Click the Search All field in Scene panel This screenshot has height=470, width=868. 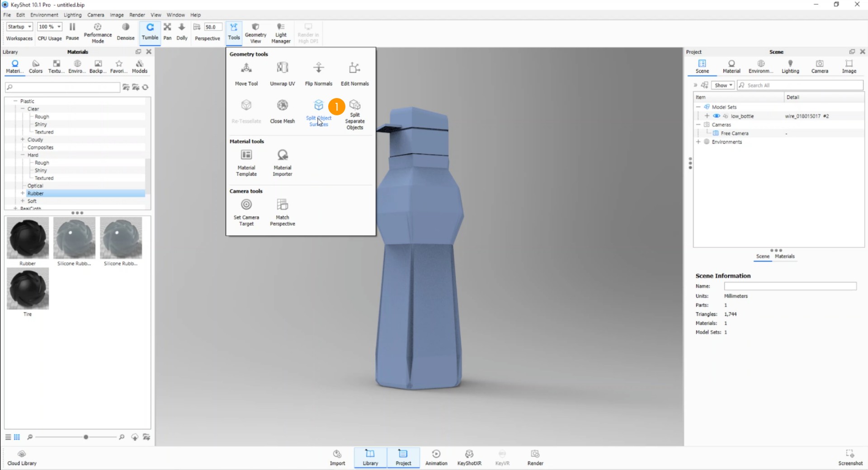tap(800, 85)
